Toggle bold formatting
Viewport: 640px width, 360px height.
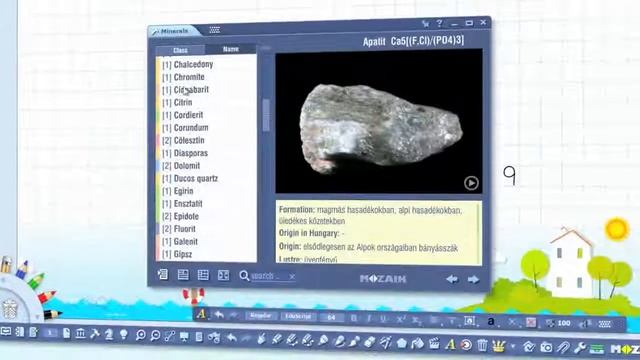[353, 318]
